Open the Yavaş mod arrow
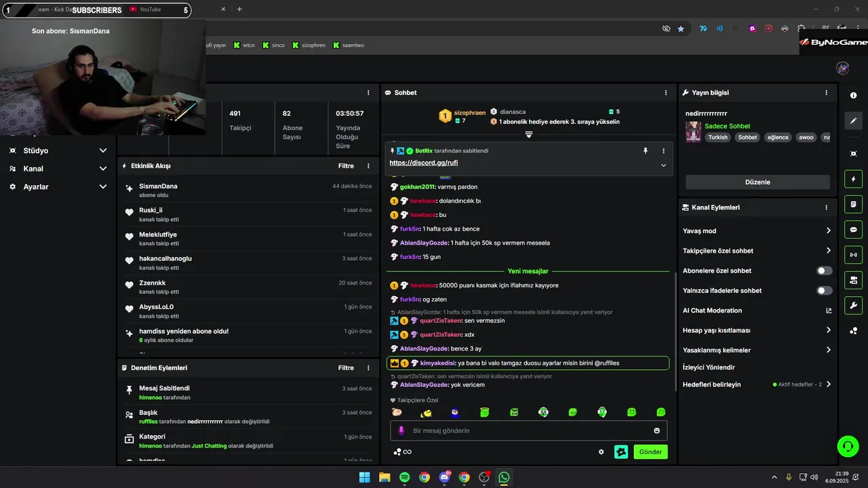Image resolution: width=868 pixels, height=488 pixels. [828, 231]
